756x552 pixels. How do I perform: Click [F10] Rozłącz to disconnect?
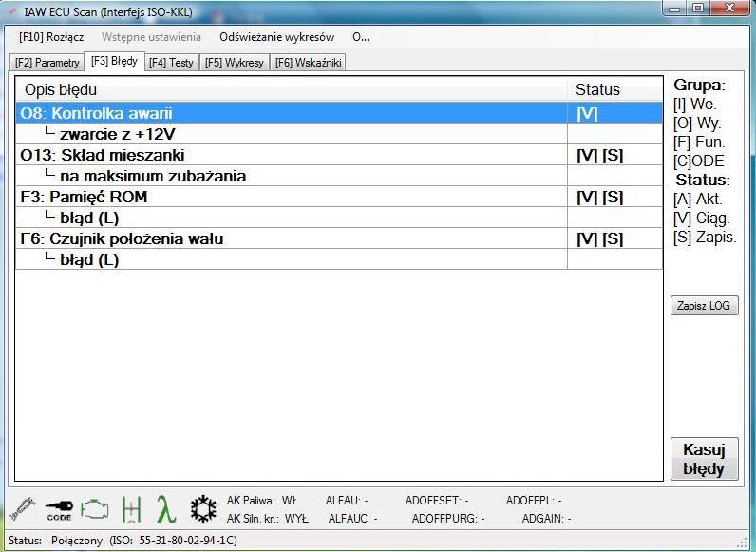point(51,37)
